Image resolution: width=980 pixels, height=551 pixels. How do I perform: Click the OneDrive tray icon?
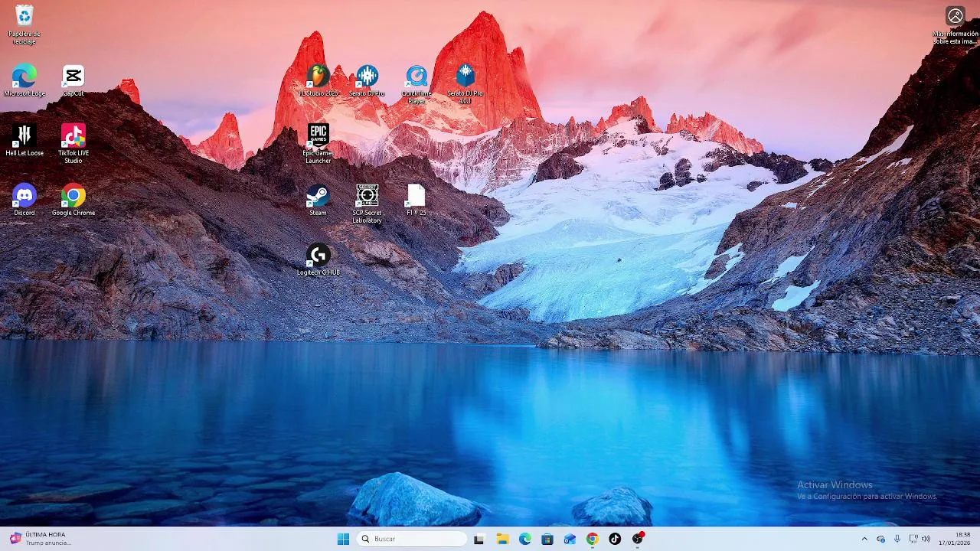point(881,539)
